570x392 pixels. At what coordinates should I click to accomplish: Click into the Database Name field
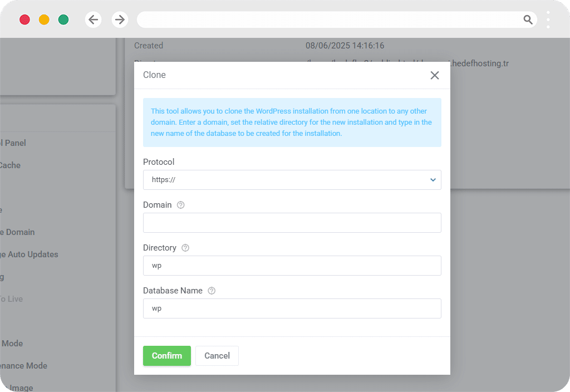pos(292,308)
